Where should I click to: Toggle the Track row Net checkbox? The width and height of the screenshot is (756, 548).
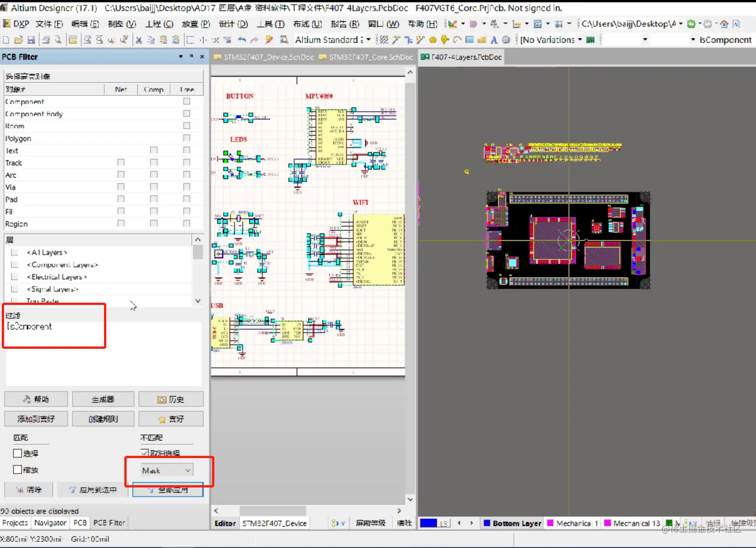coord(120,162)
